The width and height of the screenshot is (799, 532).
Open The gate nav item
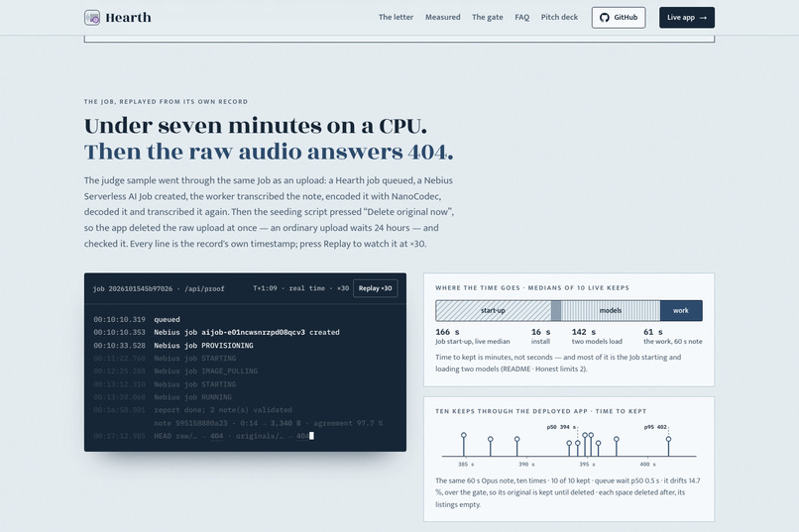[x=487, y=17]
